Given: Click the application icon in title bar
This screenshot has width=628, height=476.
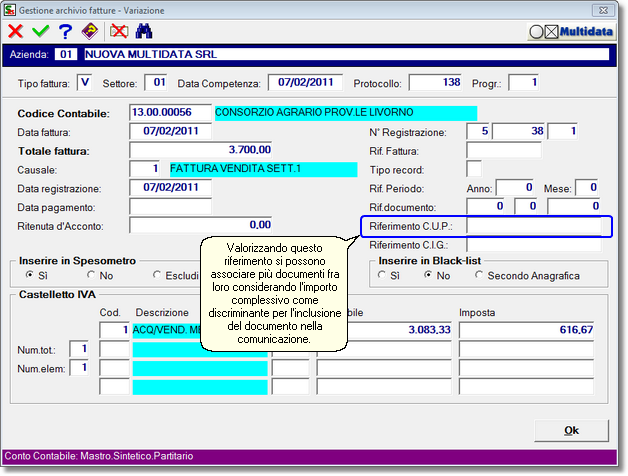Looking at the screenshot, I should click(x=10, y=10).
